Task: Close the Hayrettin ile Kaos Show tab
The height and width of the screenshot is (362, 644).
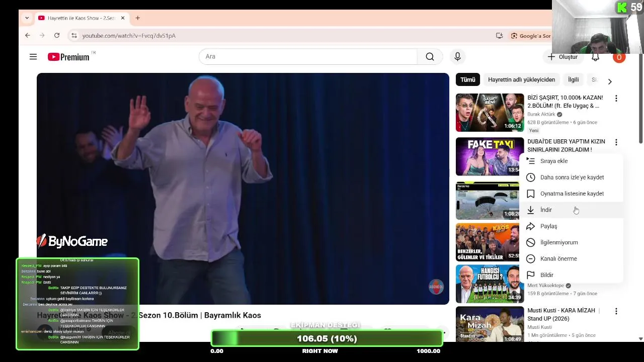Action: 122,18
